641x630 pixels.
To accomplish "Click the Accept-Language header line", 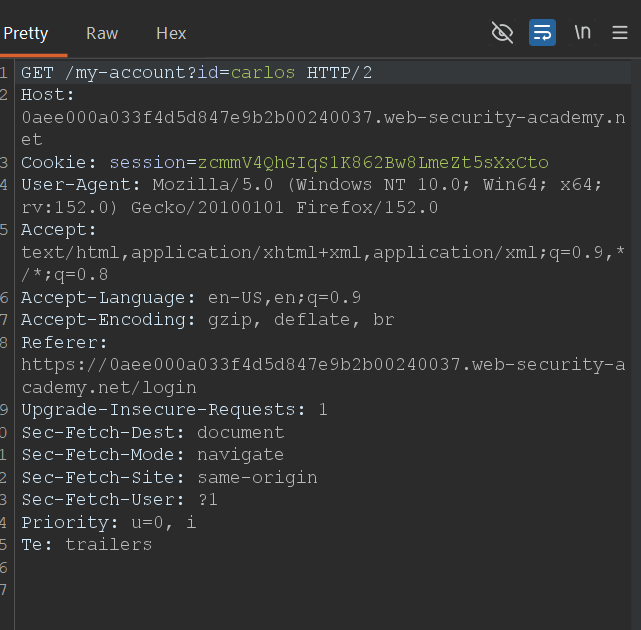I will click(191, 298).
